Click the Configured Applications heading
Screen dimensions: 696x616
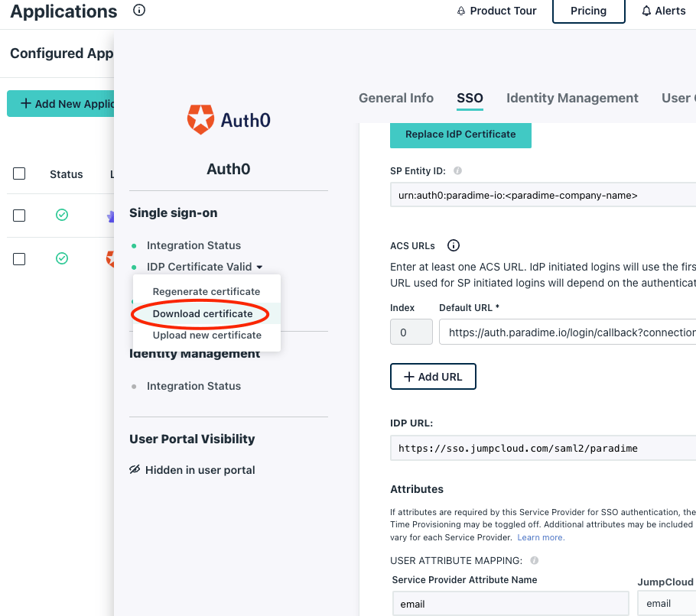[62, 53]
